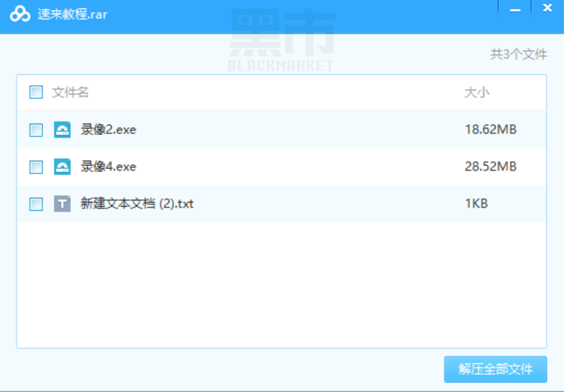The width and height of the screenshot is (564, 392).
Task: Click the 共3个文件 file count label
Action: coord(519,54)
